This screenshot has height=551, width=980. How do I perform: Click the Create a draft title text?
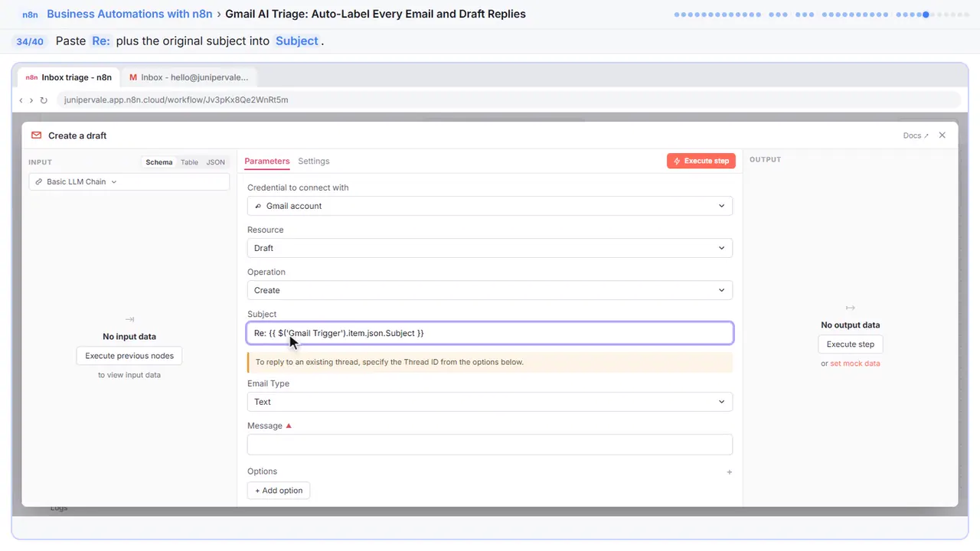77,135
